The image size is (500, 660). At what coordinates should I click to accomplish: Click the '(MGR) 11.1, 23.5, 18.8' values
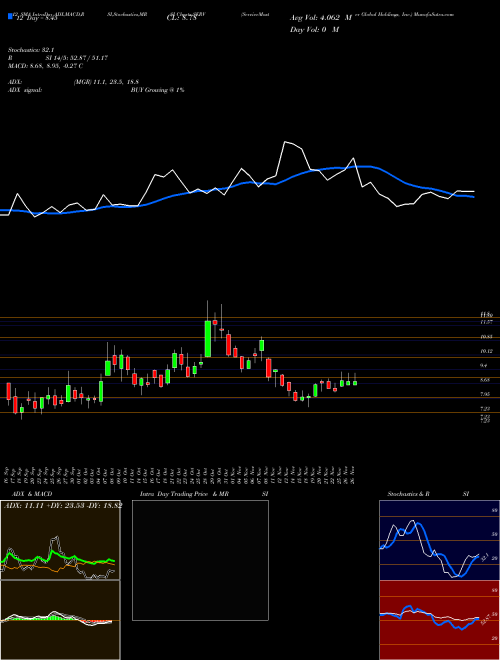(x=106, y=82)
